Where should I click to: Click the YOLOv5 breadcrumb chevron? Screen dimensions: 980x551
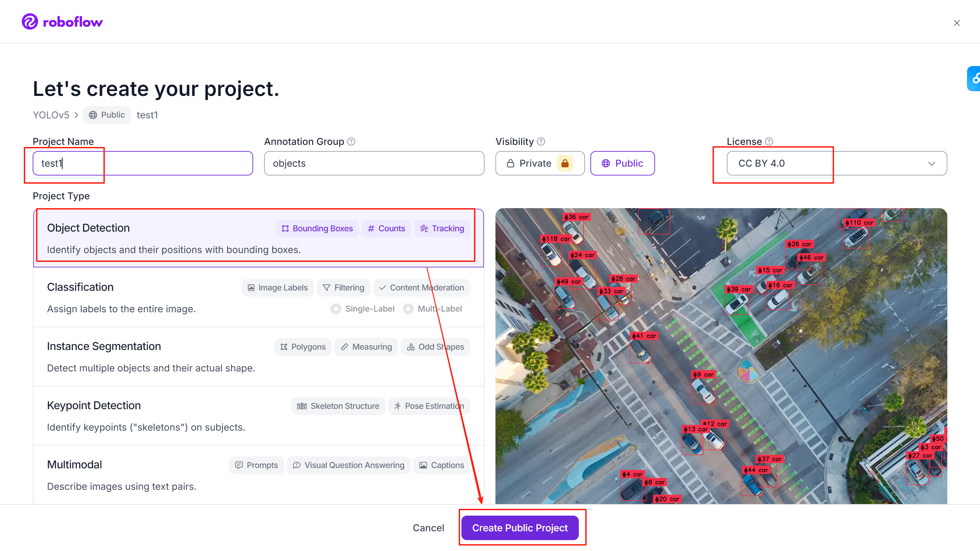coord(77,115)
